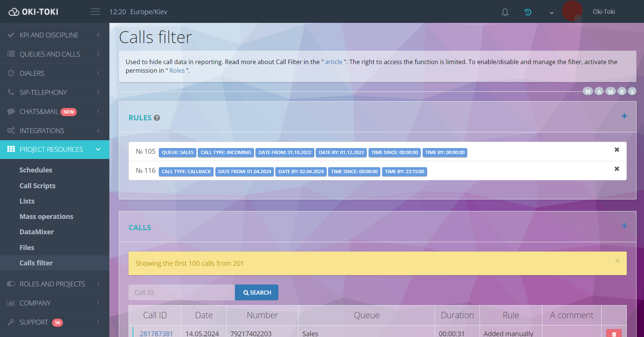This screenshot has height=337, width=644.
Task: Click the KPI and Discipline checkmark icon
Action: (x=11, y=35)
